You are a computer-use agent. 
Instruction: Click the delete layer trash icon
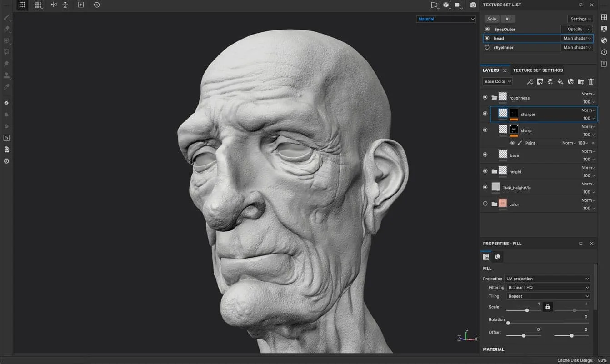click(591, 82)
